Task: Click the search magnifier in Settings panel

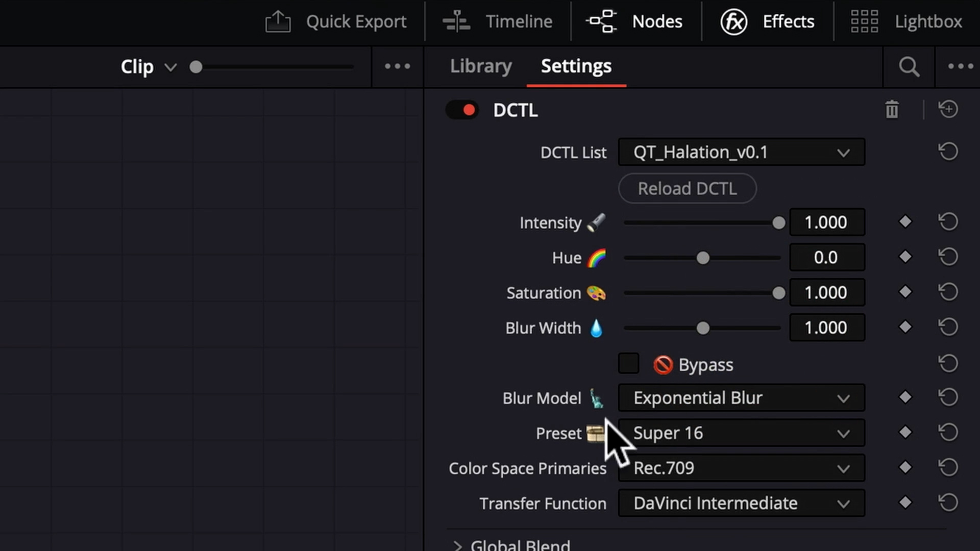Action: click(x=909, y=67)
